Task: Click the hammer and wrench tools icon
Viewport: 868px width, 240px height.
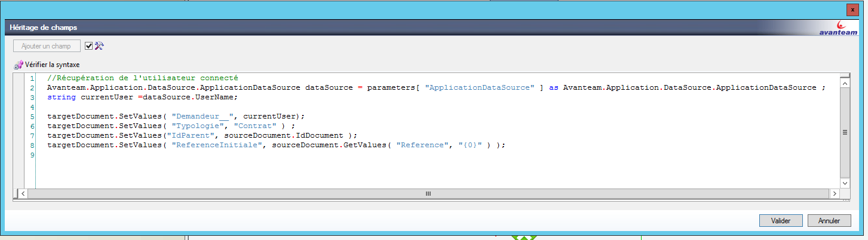Action: coord(99,46)
